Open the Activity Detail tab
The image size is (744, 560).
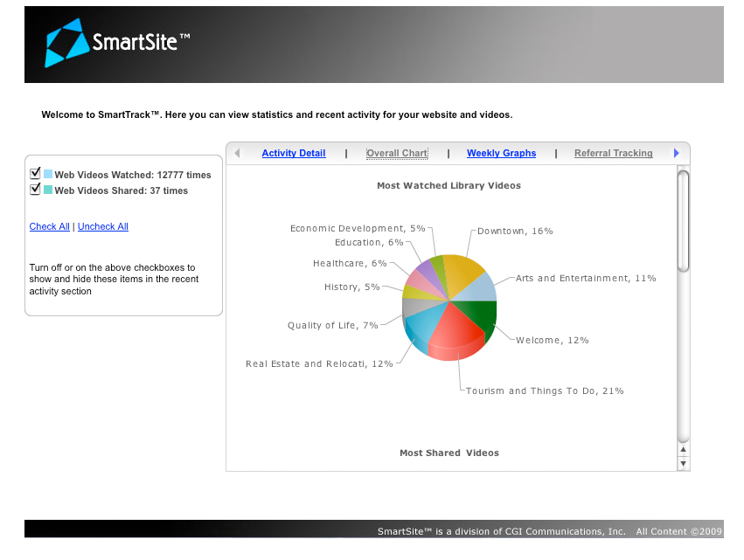coord(294,153)
